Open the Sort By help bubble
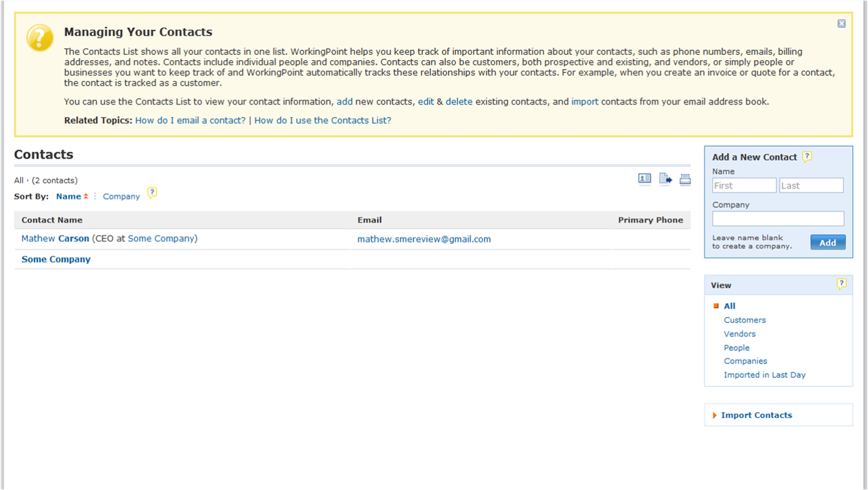 tap(152, 193)
